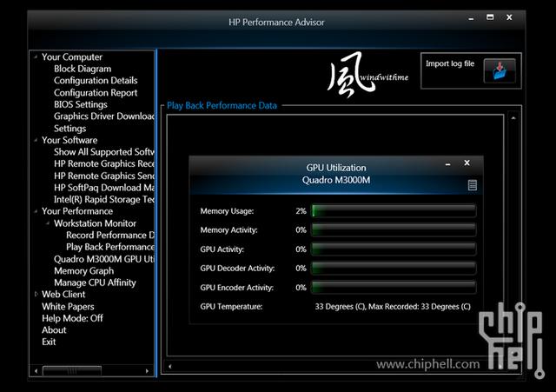This screenshot has width=556, height=392.
Task: Expand the Web Client tree node
Action: tap(36, 294)
